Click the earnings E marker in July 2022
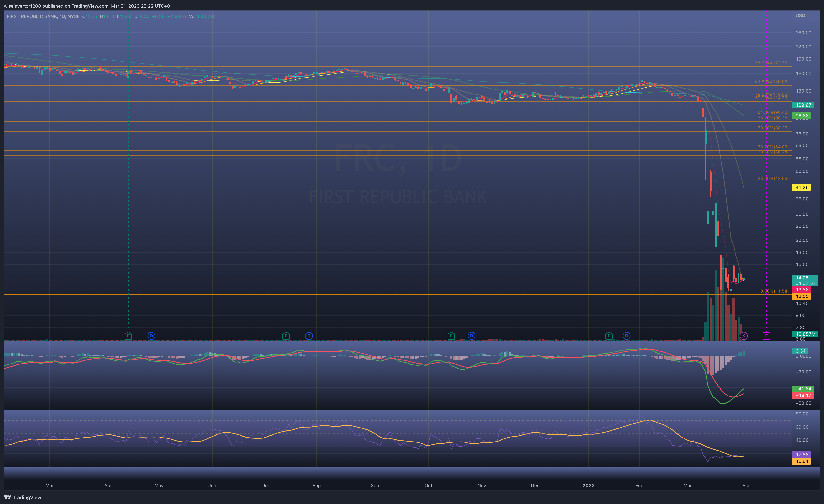824x504 pixels. (286, 336)
